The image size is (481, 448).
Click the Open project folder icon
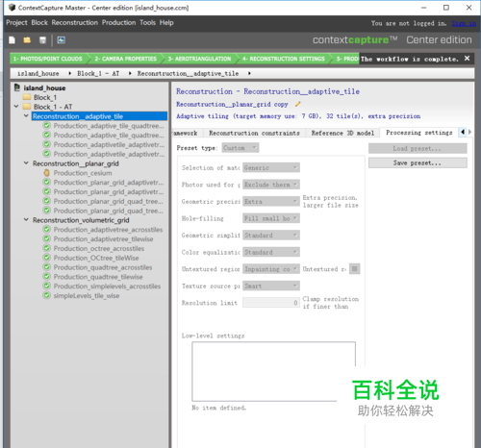(27, 40)
